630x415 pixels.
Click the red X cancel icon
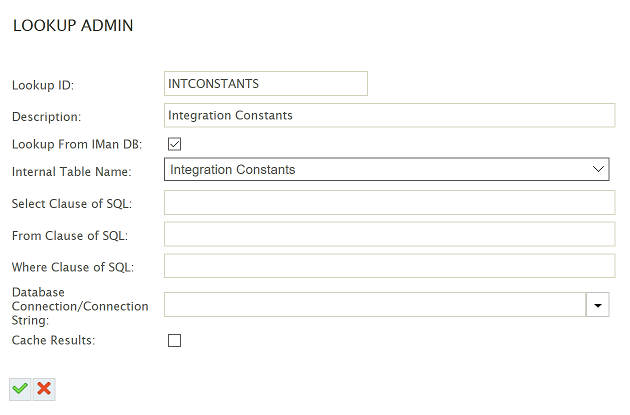[x=44, y=389]
